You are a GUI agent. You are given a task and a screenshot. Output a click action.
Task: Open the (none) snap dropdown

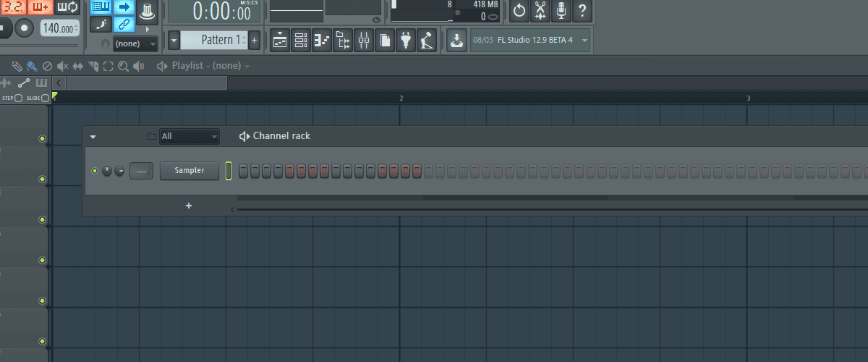pos(135,43)
